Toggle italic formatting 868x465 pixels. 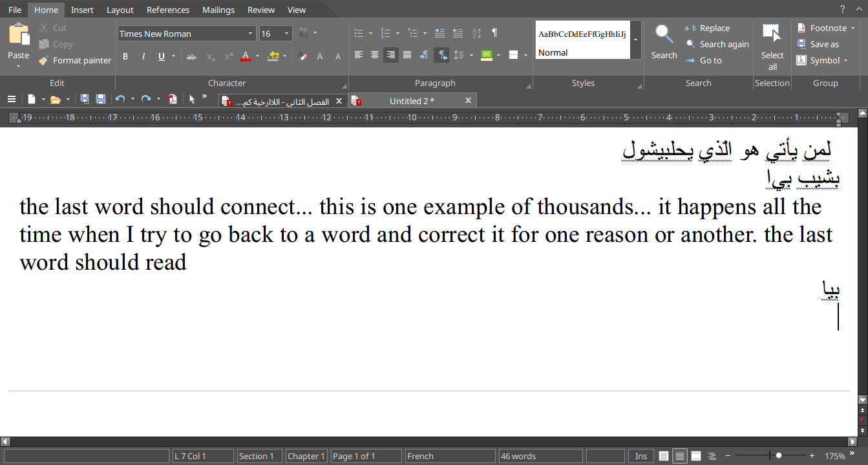143,57
